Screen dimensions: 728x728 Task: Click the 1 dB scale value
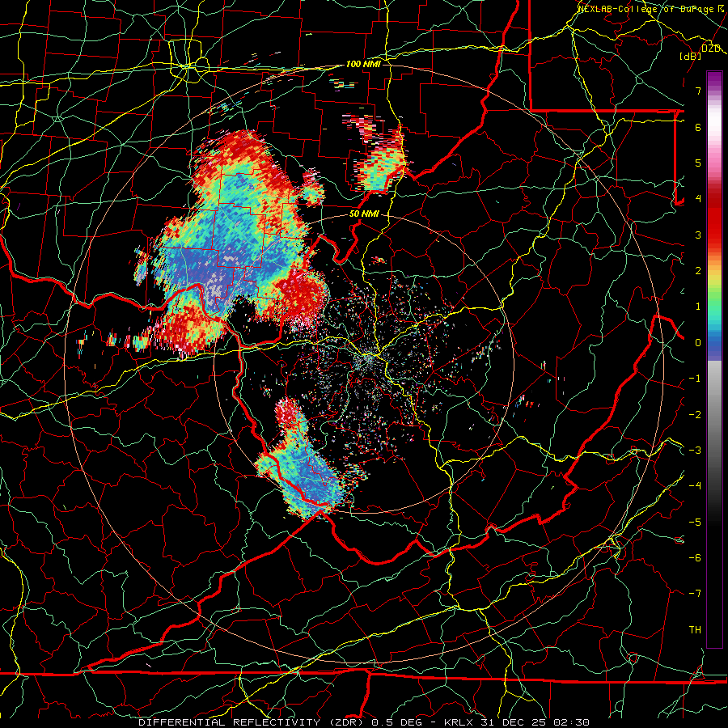[x=698, y=307]
